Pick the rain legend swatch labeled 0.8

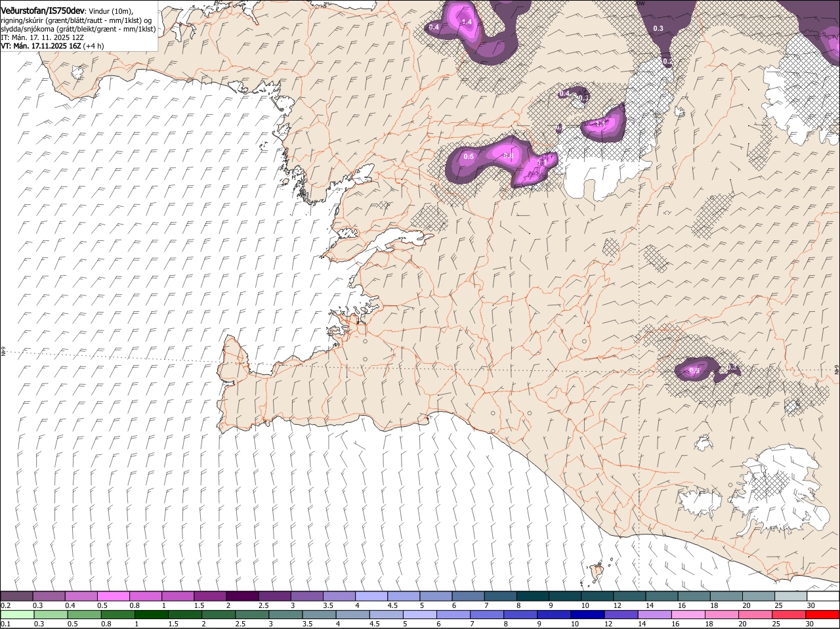pos(119,615)
